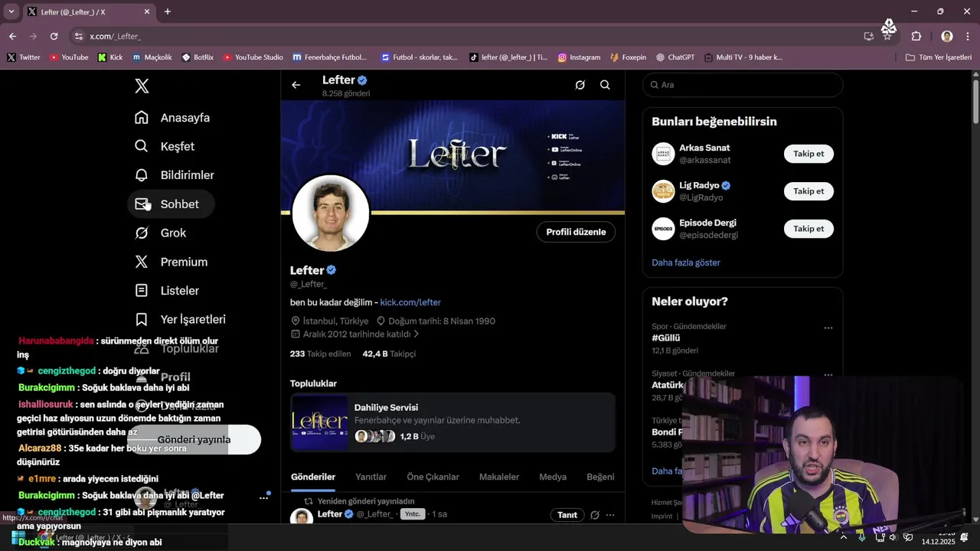Open Instagram bookmark
The height and width of the screenshot is (551, 980).
point(579,57)
